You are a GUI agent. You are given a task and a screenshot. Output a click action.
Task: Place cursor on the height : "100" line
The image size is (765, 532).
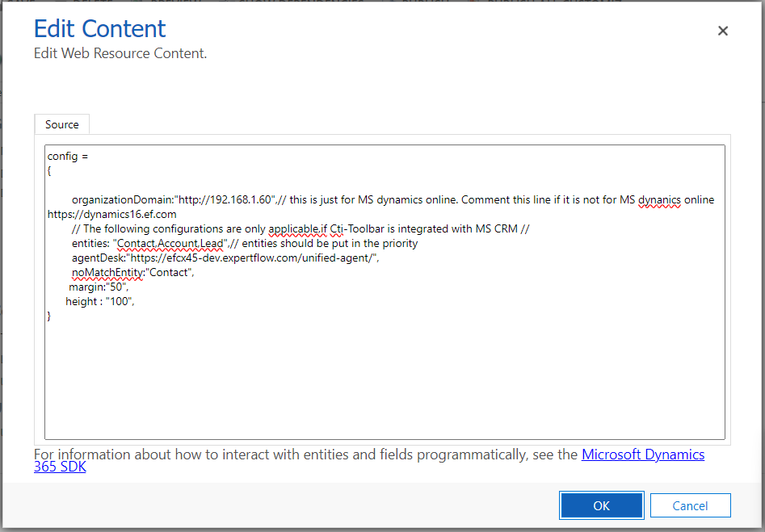99,301
